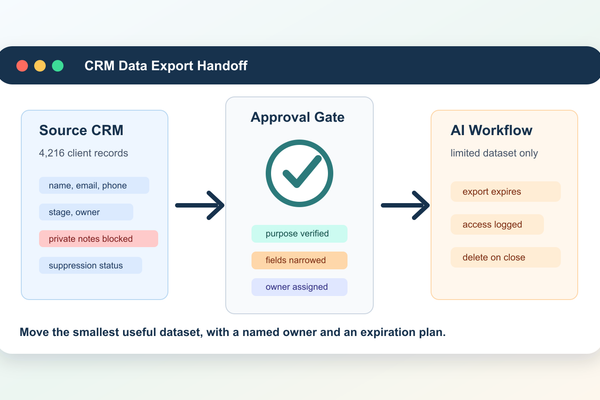
Task: Click the yellow minimize dot in title bar
Action: (x=40, y=66)
